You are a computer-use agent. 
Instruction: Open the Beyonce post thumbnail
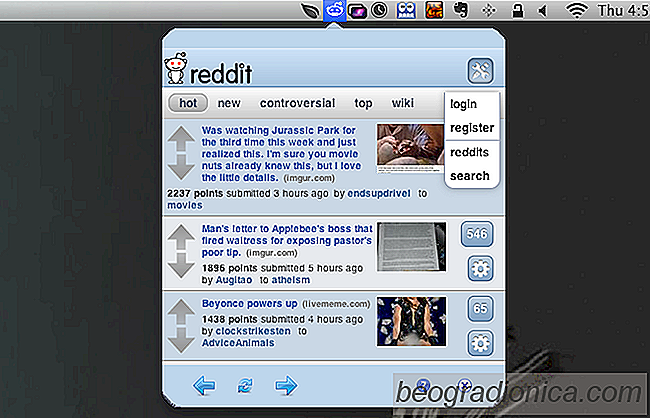[412, 321]
